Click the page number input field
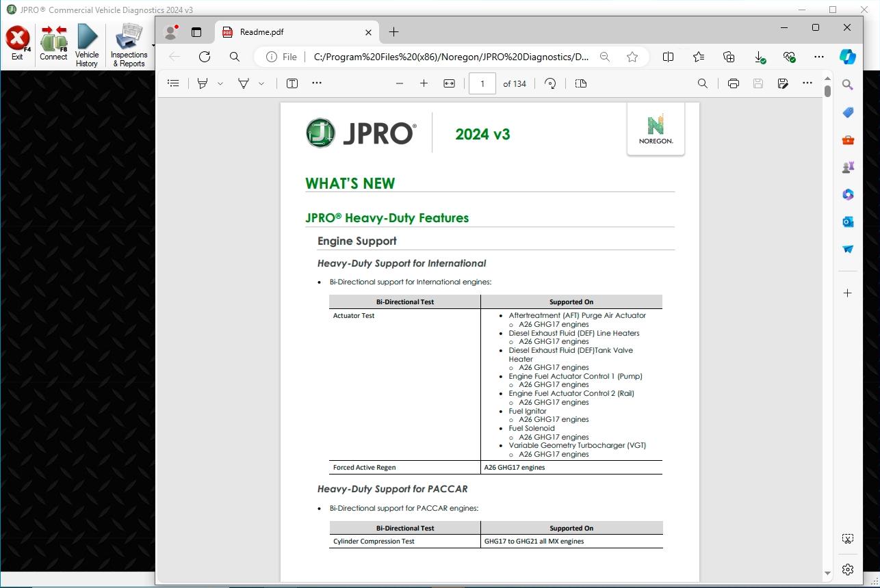880x588 pixels. pos(482,83)
